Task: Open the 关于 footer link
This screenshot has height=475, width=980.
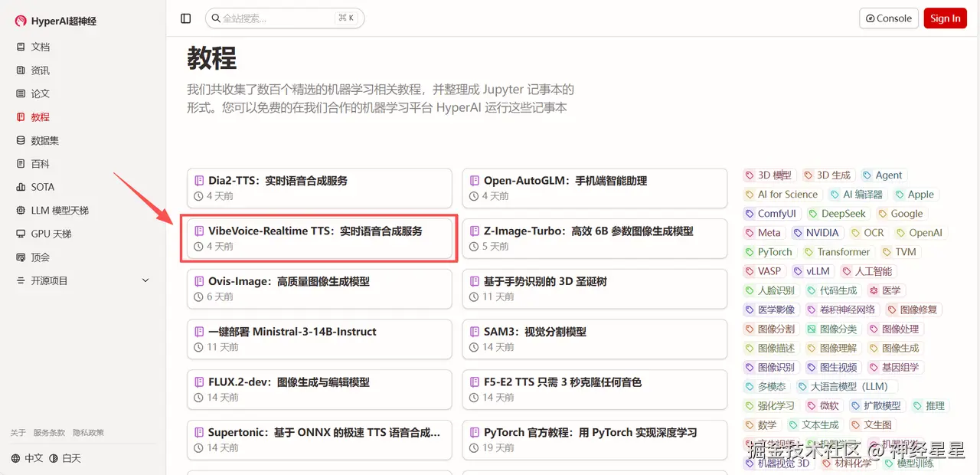Action: coord(18,433)
